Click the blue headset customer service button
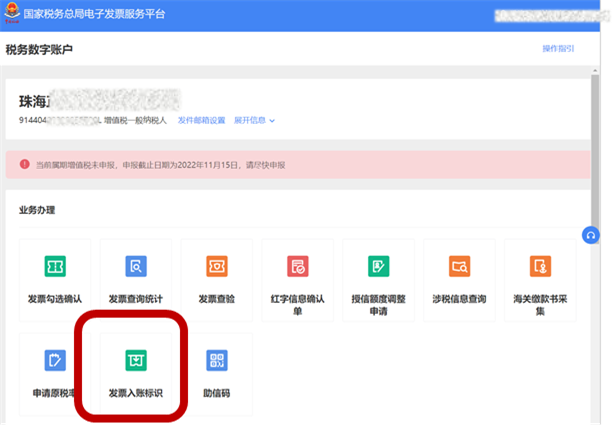613x425 pixels. (x=591, y=235)
